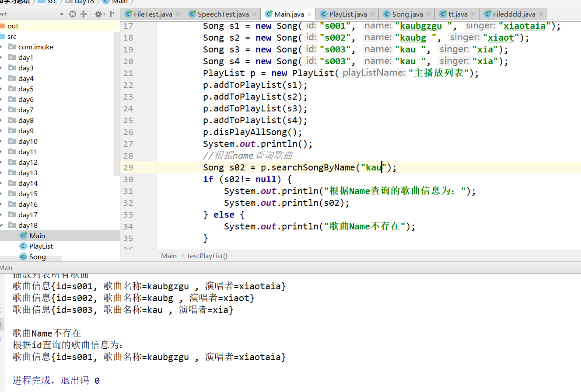Click the class icon on the PlayList.java tab
This screenshot has width=581, height=392.
click(324, 14)
